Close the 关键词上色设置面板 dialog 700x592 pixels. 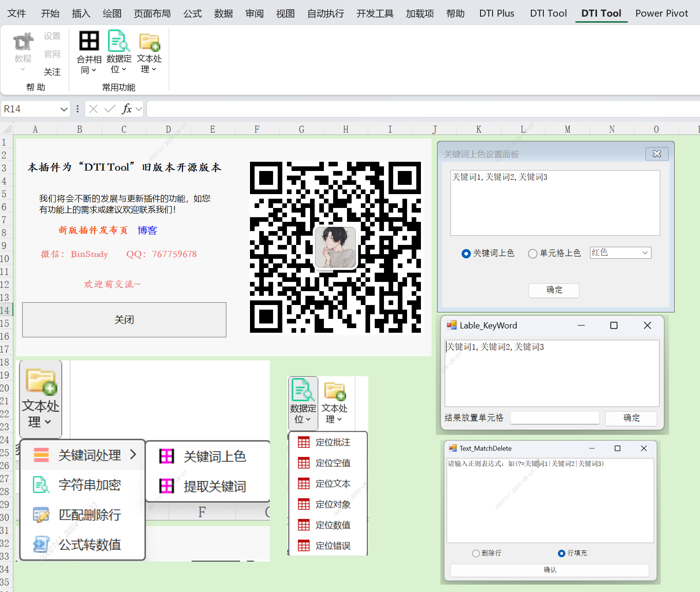[x=657, y=154]
